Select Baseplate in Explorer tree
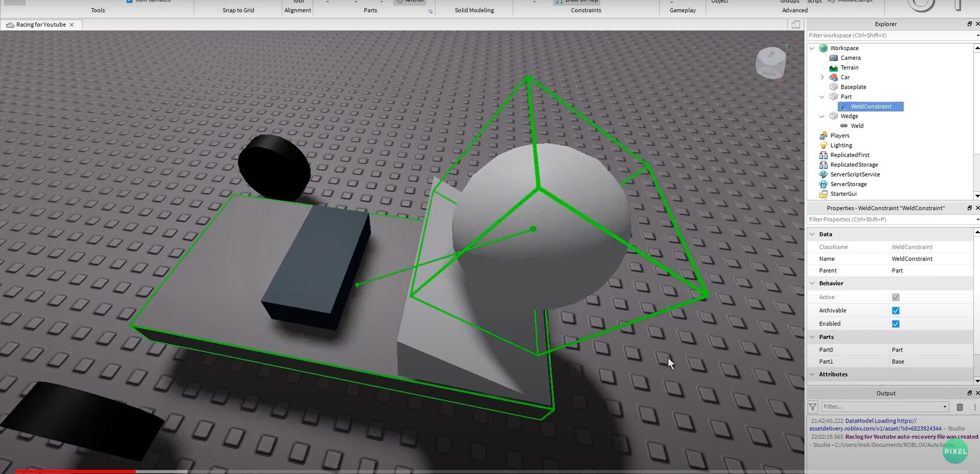Screen dimensions: 980x474 pos(853,87)
